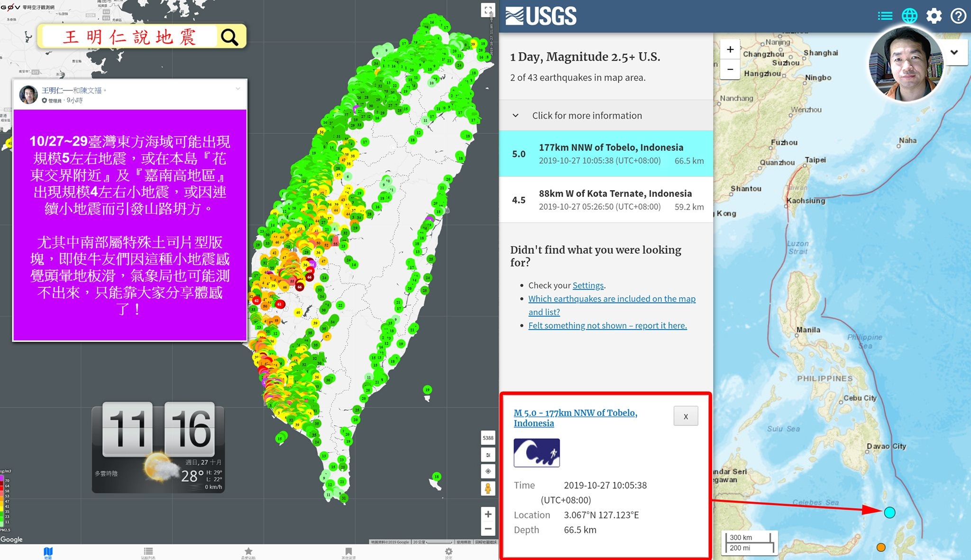This screenshot has height=560, width=971.
Task: Click 'Felt something not shown' report link
Action: 607,325
